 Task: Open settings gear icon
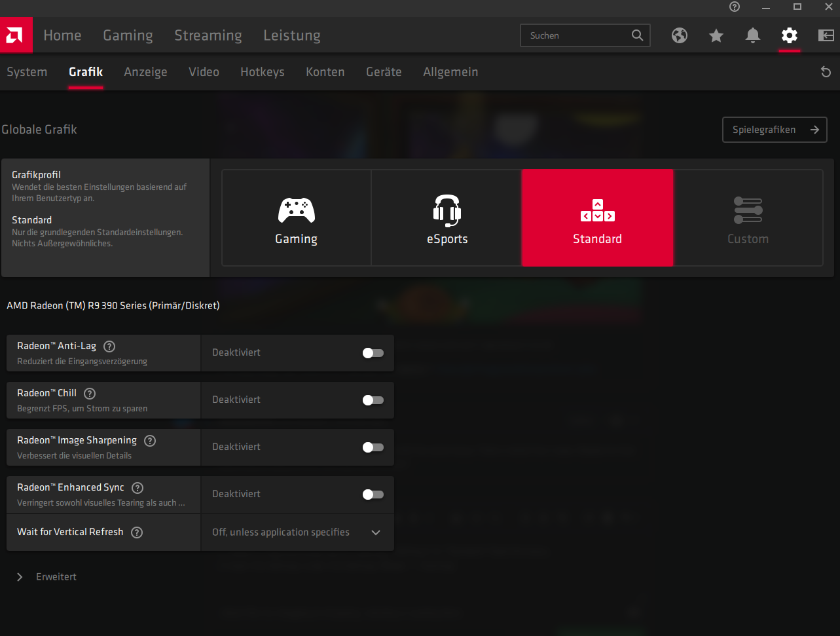click(790, 35)
